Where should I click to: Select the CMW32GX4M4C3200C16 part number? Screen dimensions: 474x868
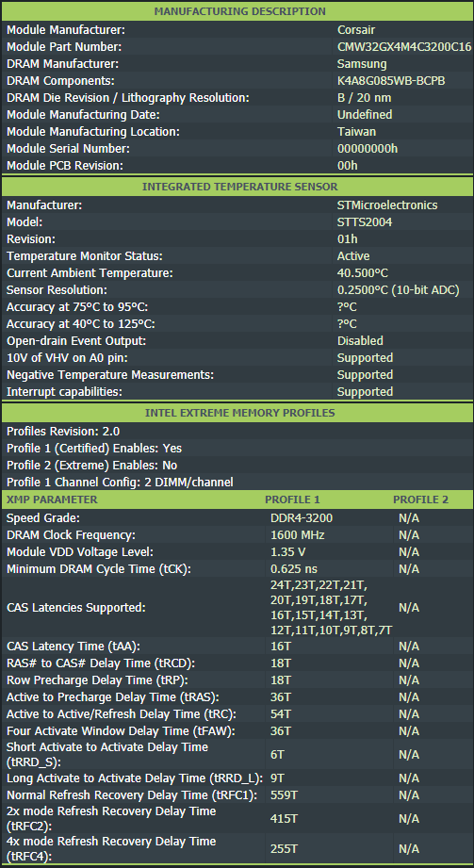pyautogui.click(x=404, y=47)
